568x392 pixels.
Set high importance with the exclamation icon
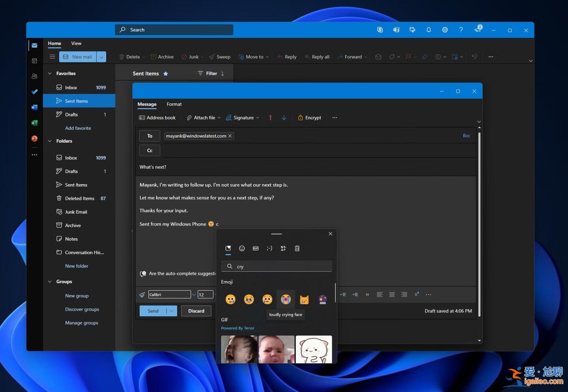[x=270, y=118]
